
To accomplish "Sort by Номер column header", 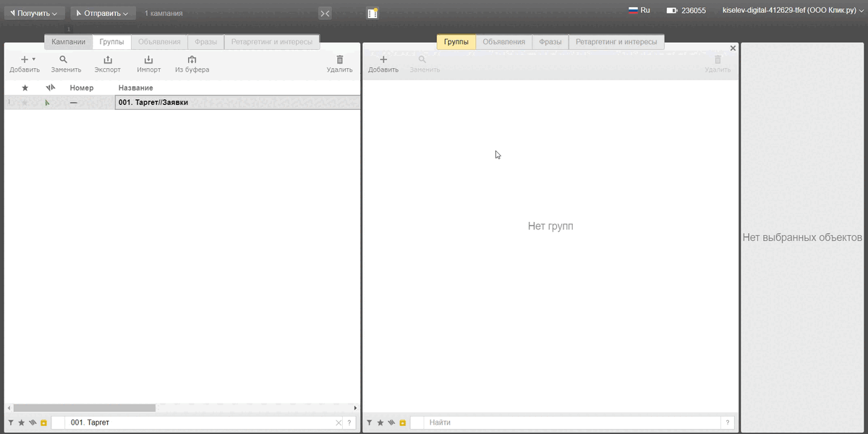I will (x=82, y=88).
